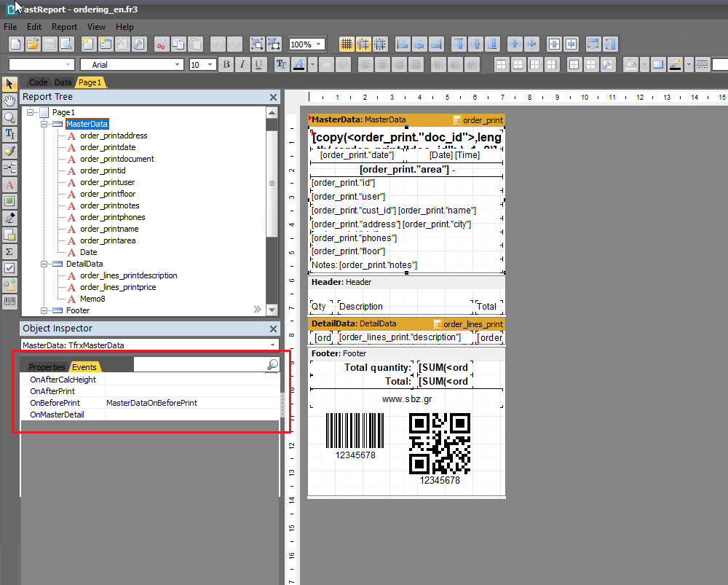Open the View menu

tap(96, 27)
